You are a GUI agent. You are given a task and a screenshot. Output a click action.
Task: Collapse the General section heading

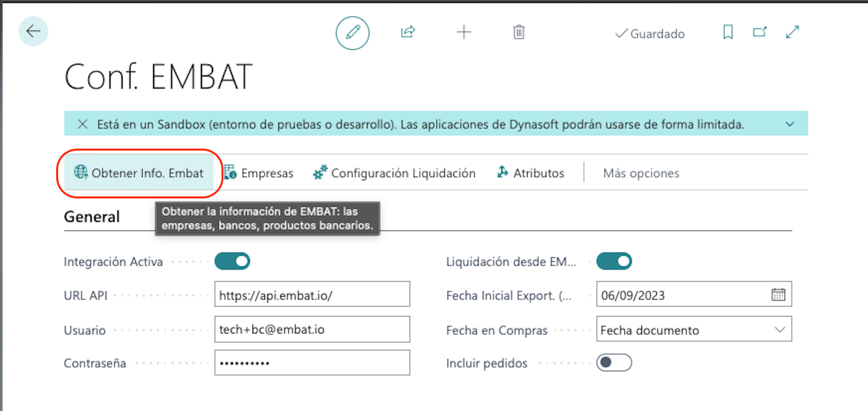92,217
